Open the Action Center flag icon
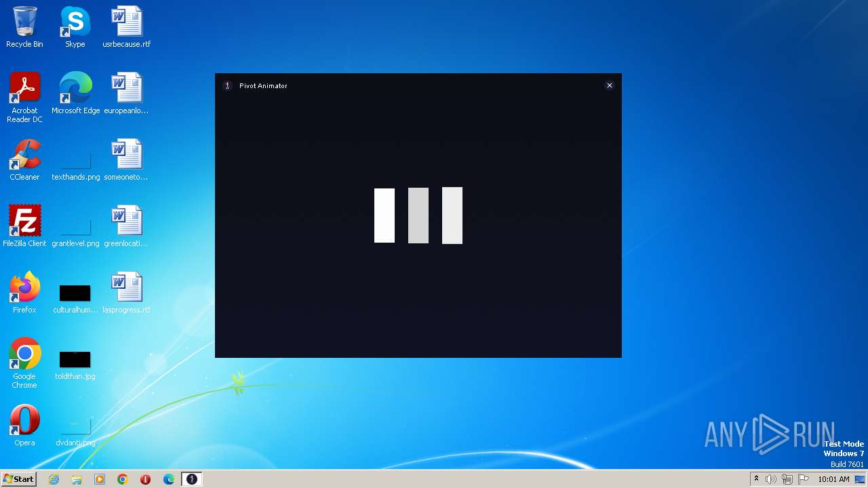This screenshot has height=488, width=868. click(x=804, y=479)
